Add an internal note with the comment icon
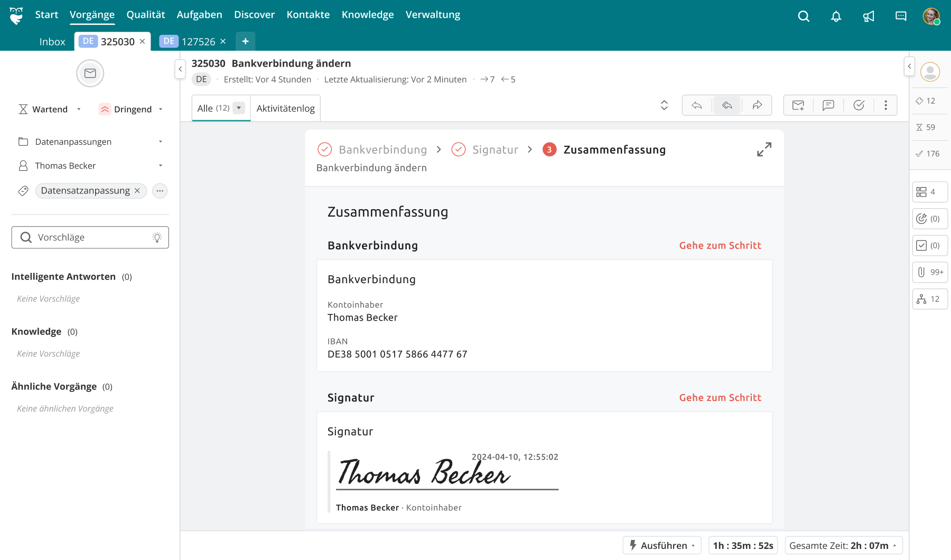Screen dimensions: 951x560 [828, 105]
